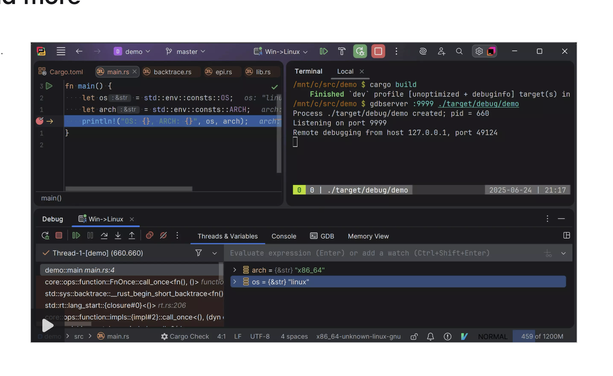Expand the evaluate expression history chevron
613x376 pixels.
click(x=563, y=253)
